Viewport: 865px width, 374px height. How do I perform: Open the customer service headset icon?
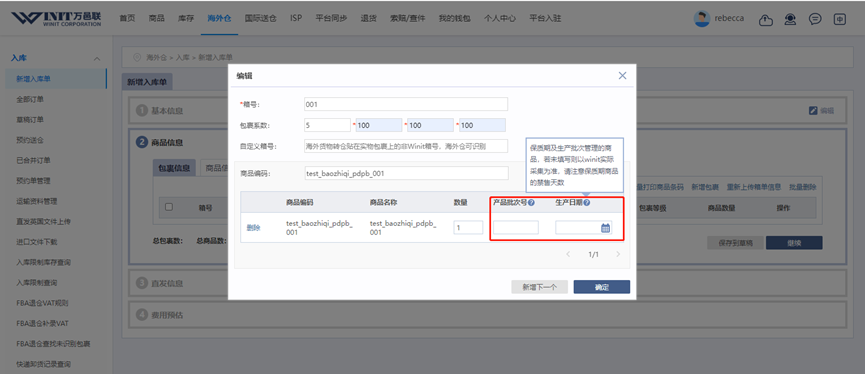click(791, 19)
